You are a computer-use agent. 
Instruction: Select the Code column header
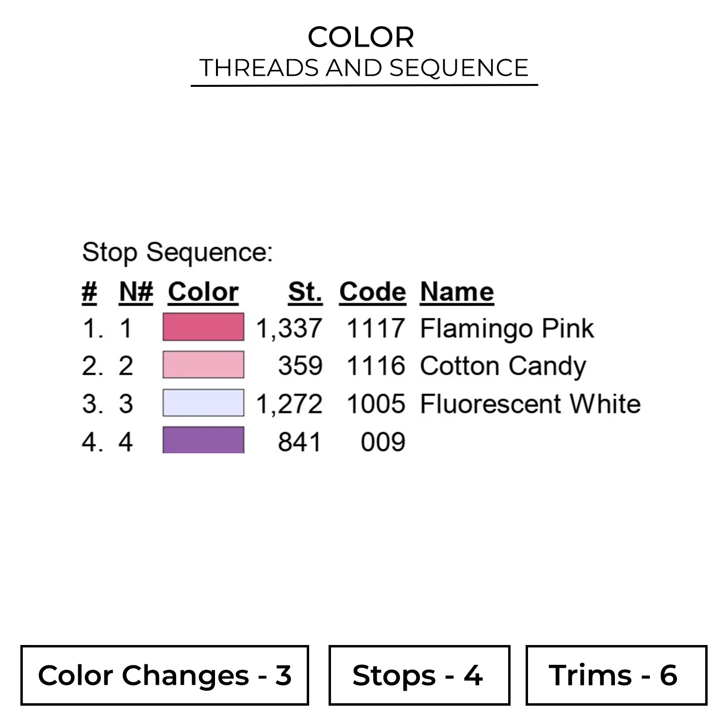[x=372, y=292]
